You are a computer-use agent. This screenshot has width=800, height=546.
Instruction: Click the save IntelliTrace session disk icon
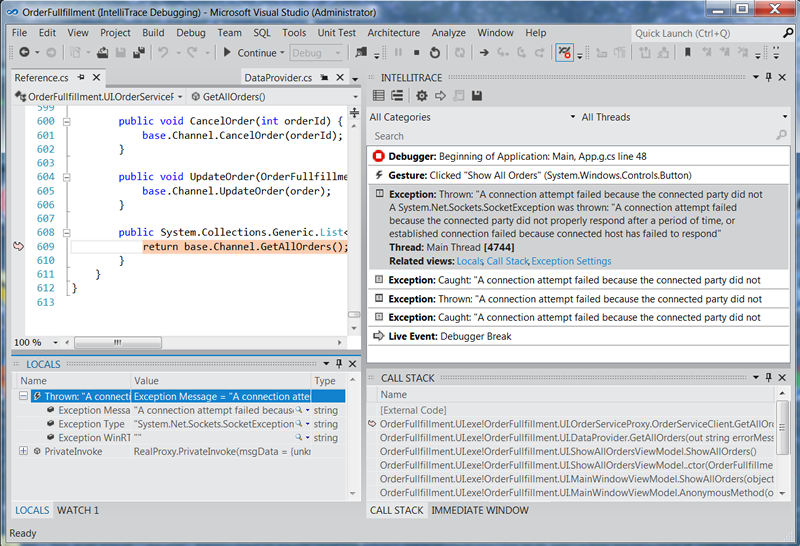(x=477, y=96)
